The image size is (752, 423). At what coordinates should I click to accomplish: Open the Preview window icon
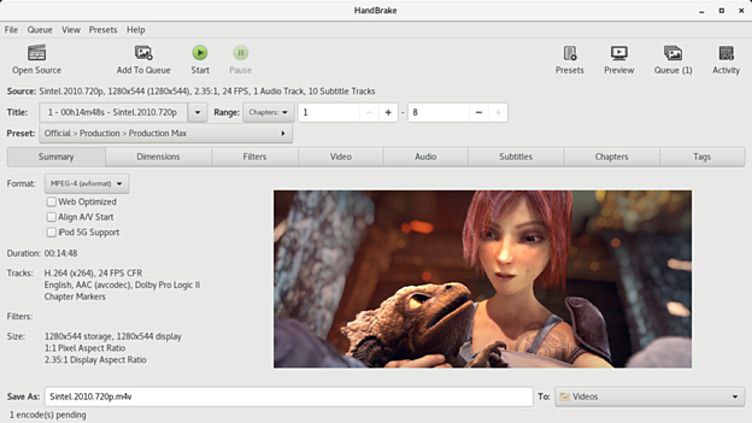point(619,53)
